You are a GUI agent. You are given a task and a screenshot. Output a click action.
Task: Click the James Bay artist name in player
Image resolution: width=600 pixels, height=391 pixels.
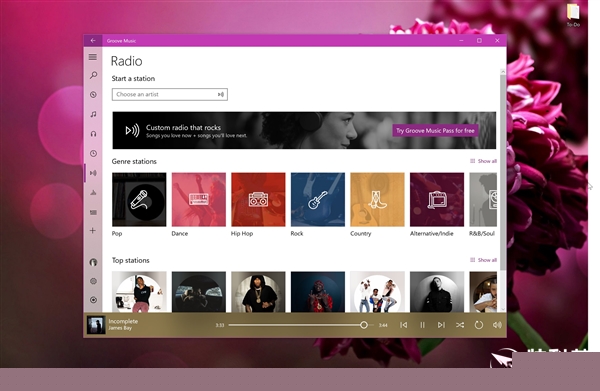click(x=120, y=328)
